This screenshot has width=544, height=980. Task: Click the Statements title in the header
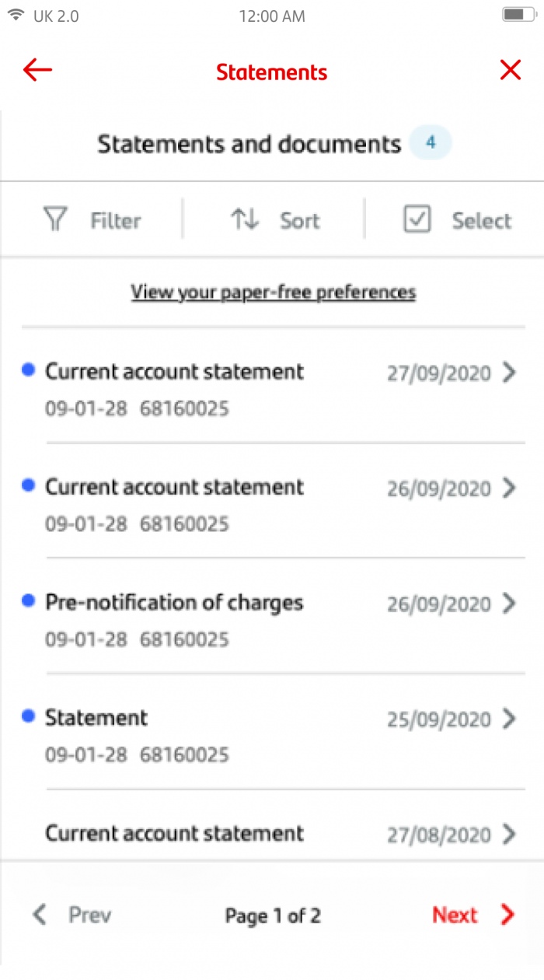pyautogui.click(x=271, y=72)
